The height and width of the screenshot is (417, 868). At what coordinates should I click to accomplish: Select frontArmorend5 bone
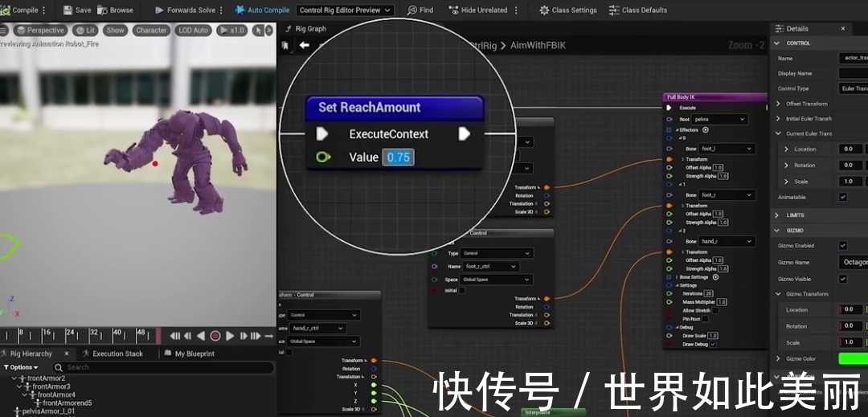(67, 403)
